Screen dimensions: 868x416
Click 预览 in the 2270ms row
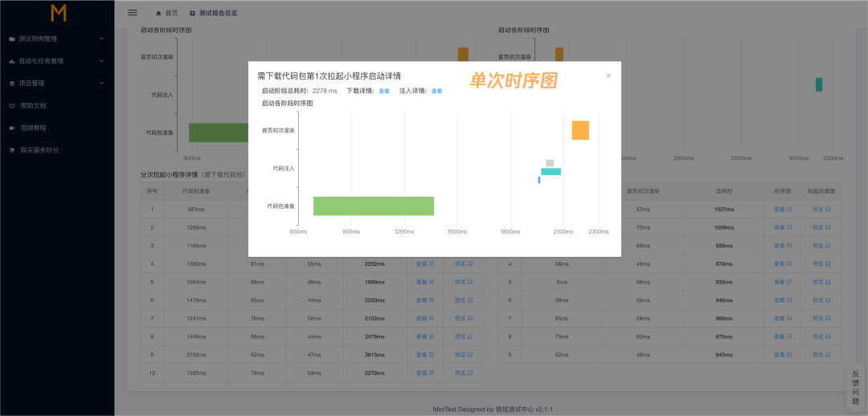tap(460, 373)
